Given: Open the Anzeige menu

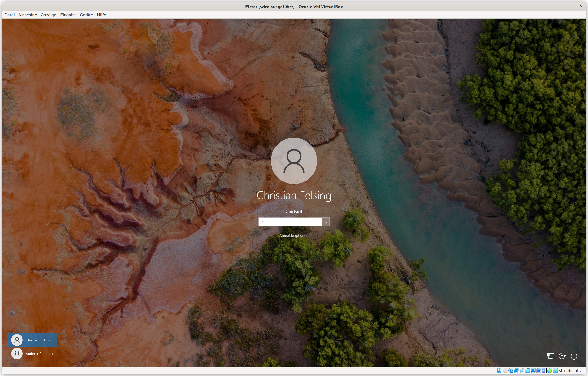Looking at the screenshot, I should pos(48,15).
